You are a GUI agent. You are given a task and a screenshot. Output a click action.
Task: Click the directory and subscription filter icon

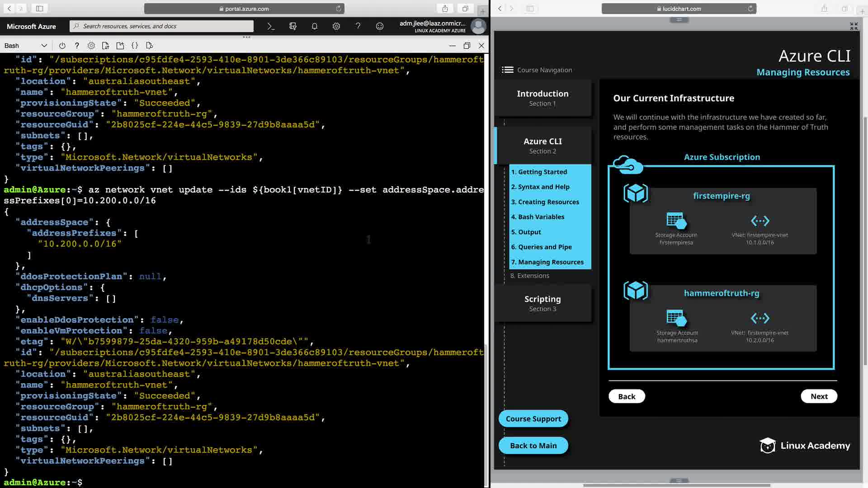(x=292, y=26)
